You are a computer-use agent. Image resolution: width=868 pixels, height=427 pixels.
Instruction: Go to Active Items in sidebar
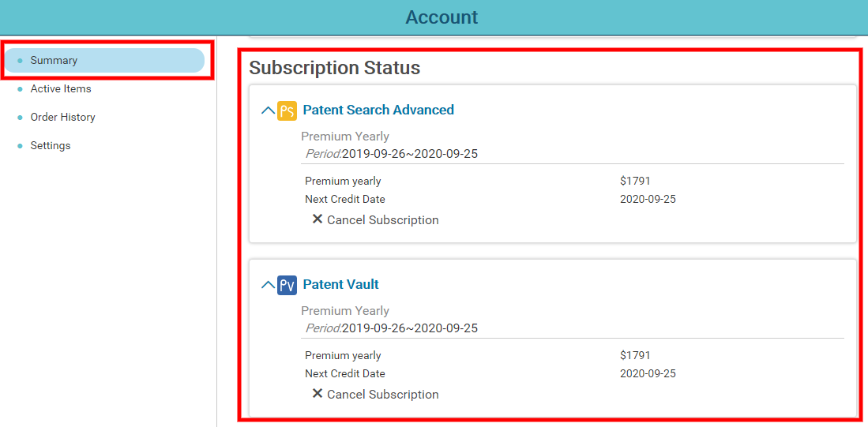61,88
